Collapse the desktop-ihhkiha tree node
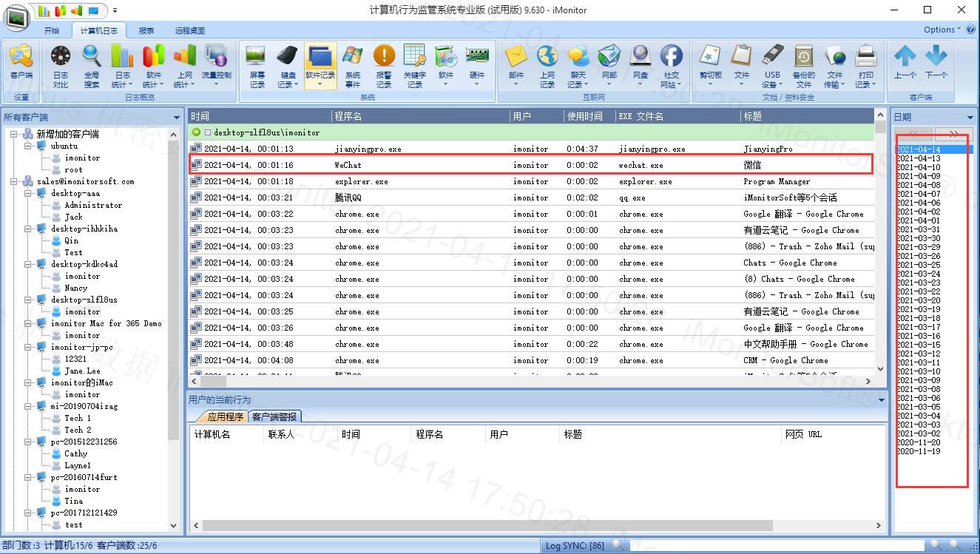This screenshot has height=554, width=980. tap(28, 229)
